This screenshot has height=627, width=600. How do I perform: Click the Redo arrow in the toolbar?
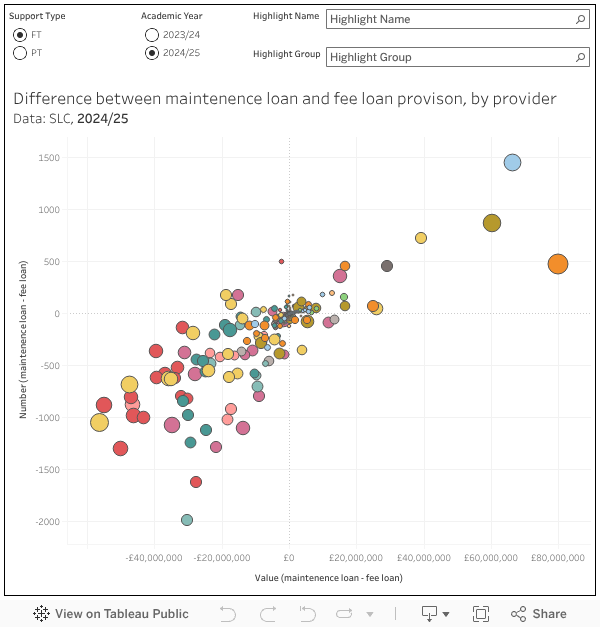tap(267, 614)
